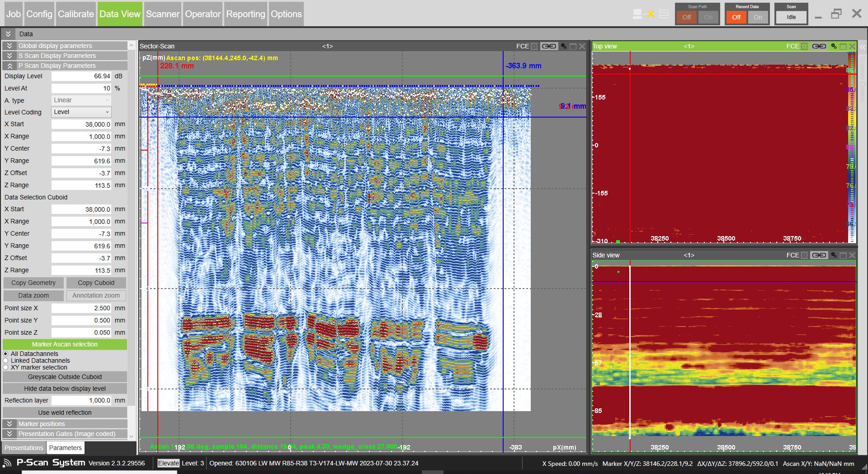Expand Global display parameters section

9,46
